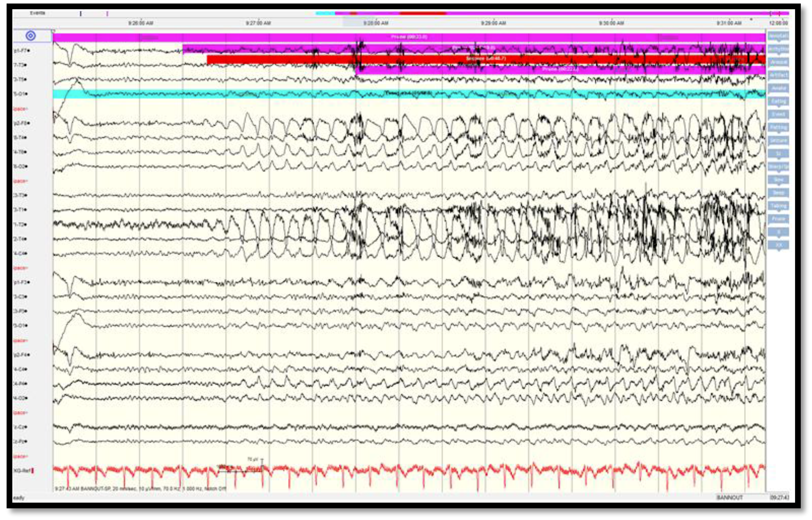Click the blue target icon above the channel labels

point(31,36)
